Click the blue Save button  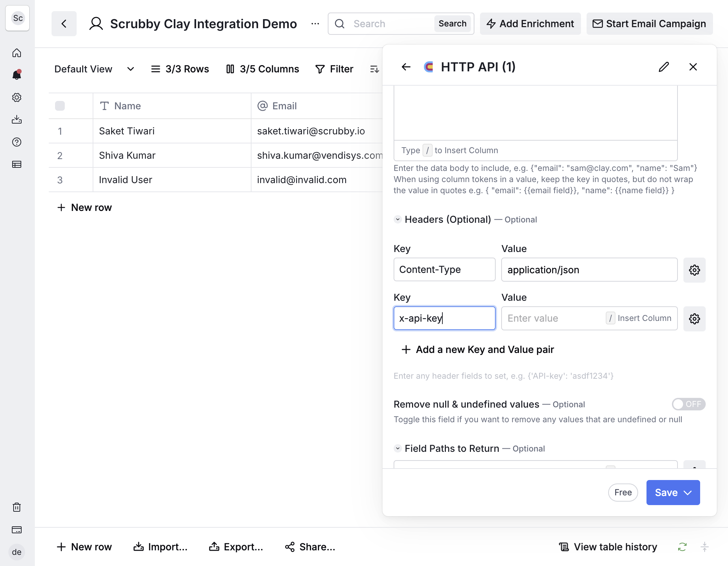pos(673,493)
